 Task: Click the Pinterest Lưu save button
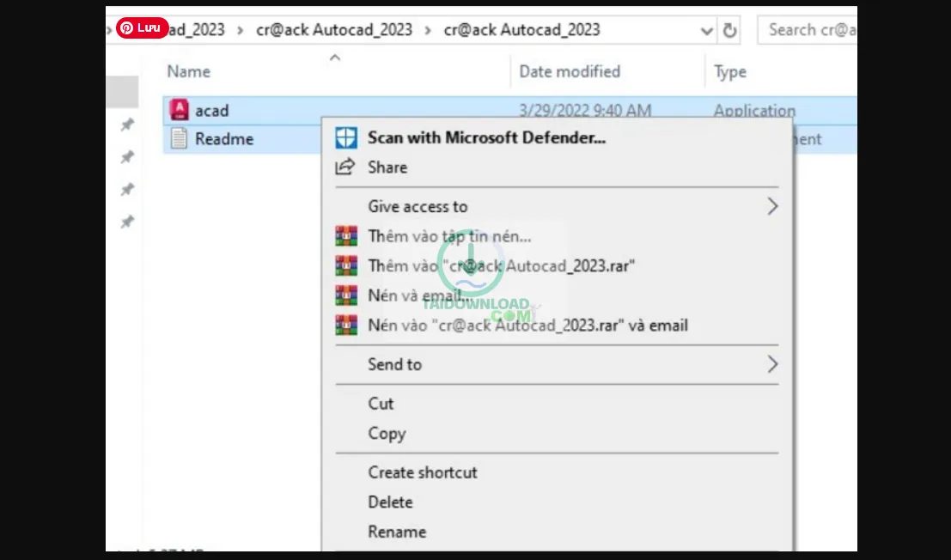tap(142, 27)
